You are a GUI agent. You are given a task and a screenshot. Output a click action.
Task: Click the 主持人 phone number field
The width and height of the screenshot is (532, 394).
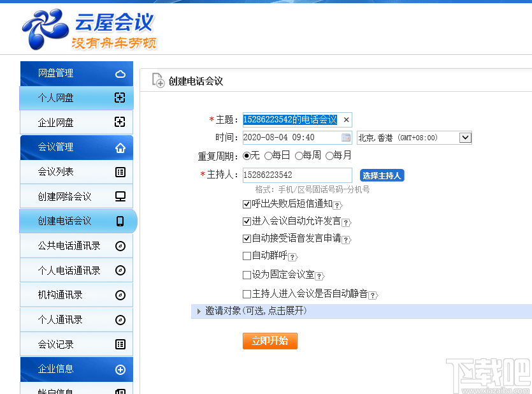(x=297, y=175)
